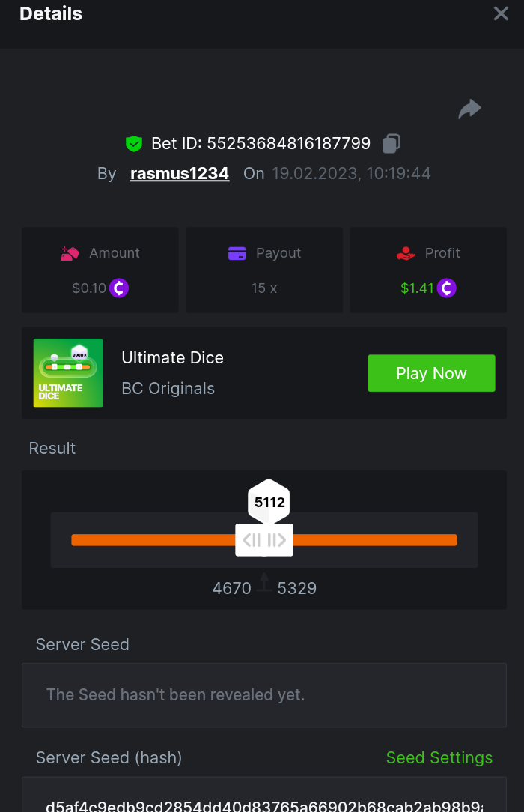Screen dimensions: 524x812
Task: Click the Ultimate Dice game title
Action: (x=173, y=357)
